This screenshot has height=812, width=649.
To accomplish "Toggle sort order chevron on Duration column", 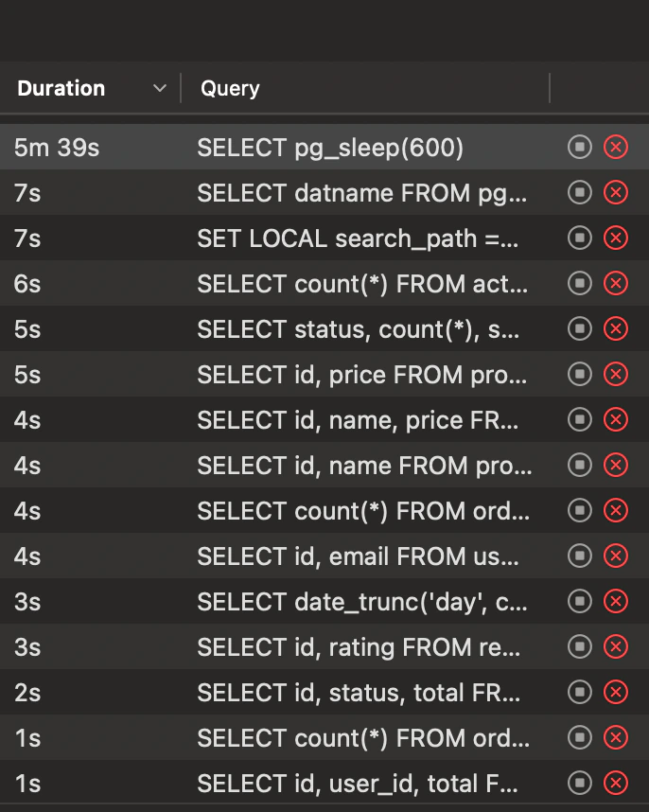I will [160, 89].
